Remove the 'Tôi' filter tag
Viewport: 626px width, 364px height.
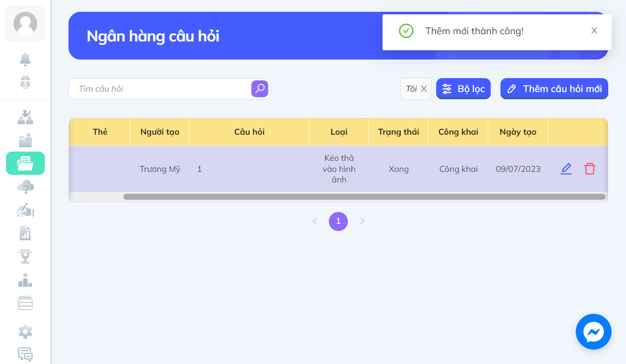[424, 89]
